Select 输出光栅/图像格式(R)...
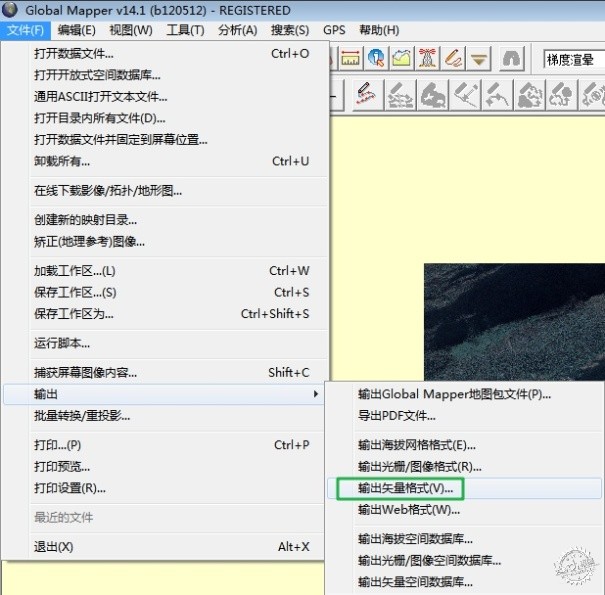 pos(465,467)
